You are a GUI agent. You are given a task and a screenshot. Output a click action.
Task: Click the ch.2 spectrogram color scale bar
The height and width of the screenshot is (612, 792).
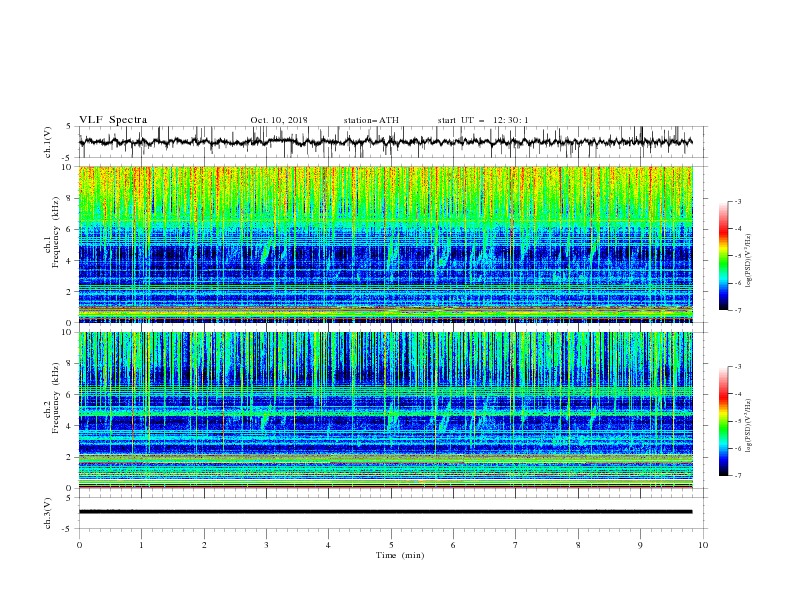click(x=724, y=421)
